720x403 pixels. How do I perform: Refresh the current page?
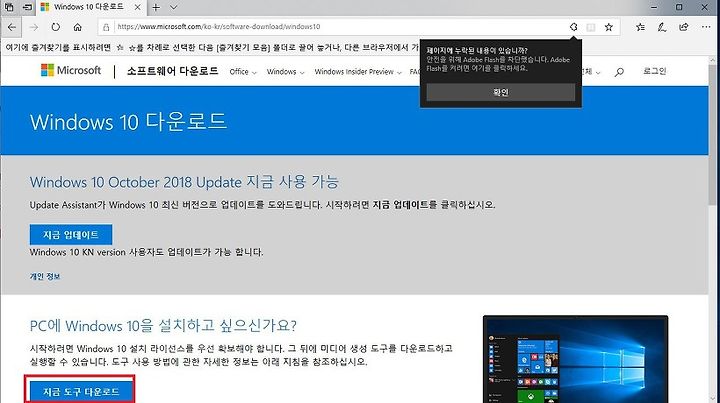(x=56, y=27)
